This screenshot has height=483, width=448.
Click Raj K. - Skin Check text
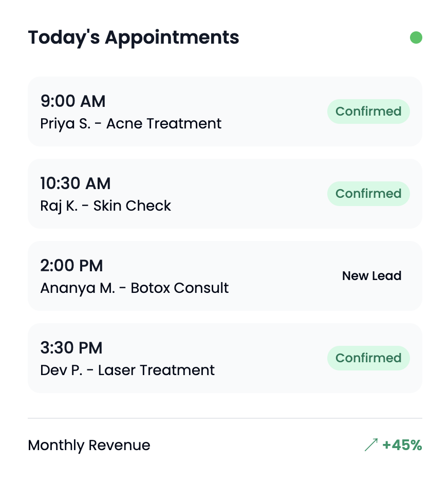pyautogui.click(x=106, y=206)
